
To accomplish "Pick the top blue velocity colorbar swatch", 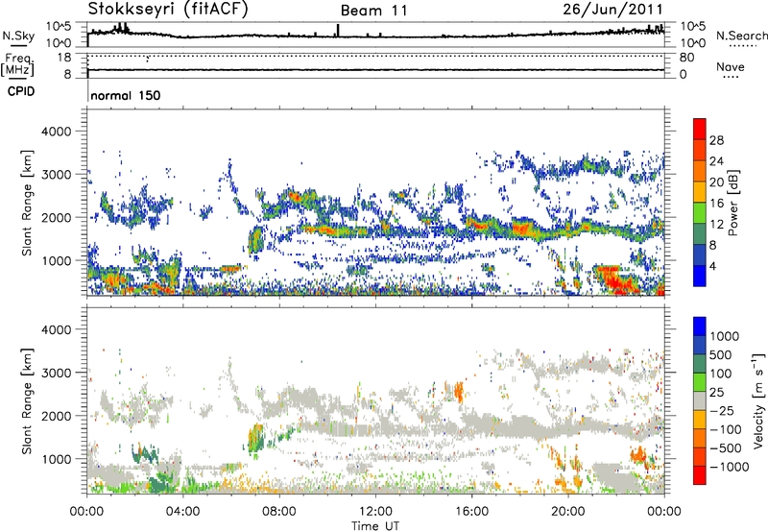I will [x=700, y=326].
